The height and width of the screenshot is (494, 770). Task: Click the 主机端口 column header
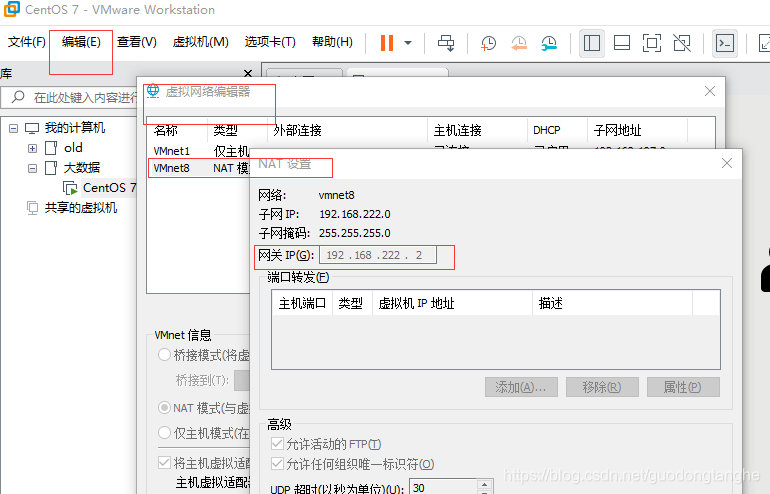click(302, 303)
